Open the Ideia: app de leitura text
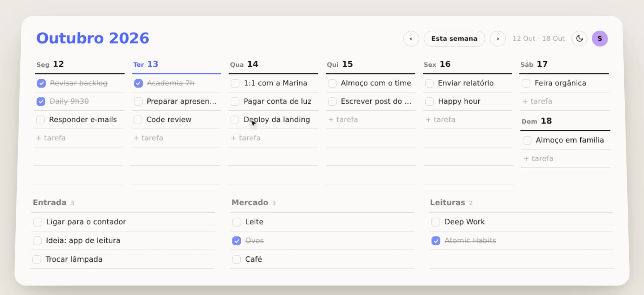 pos(83,241)
